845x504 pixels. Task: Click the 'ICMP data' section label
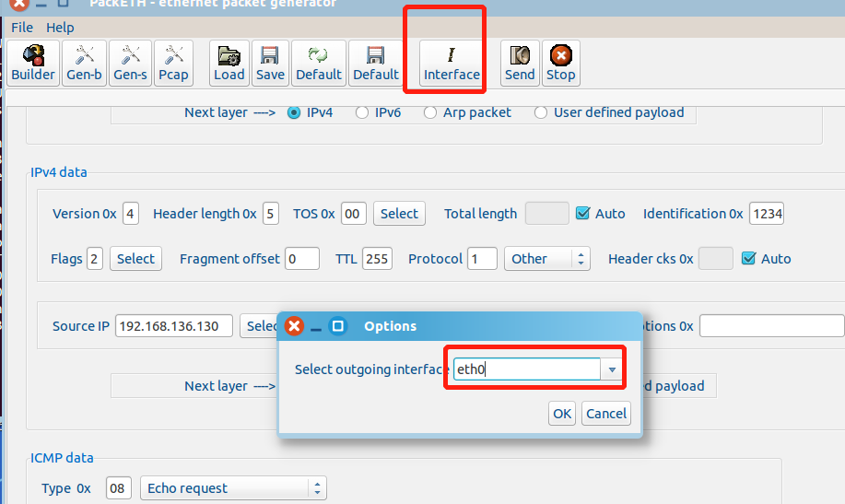62,458
